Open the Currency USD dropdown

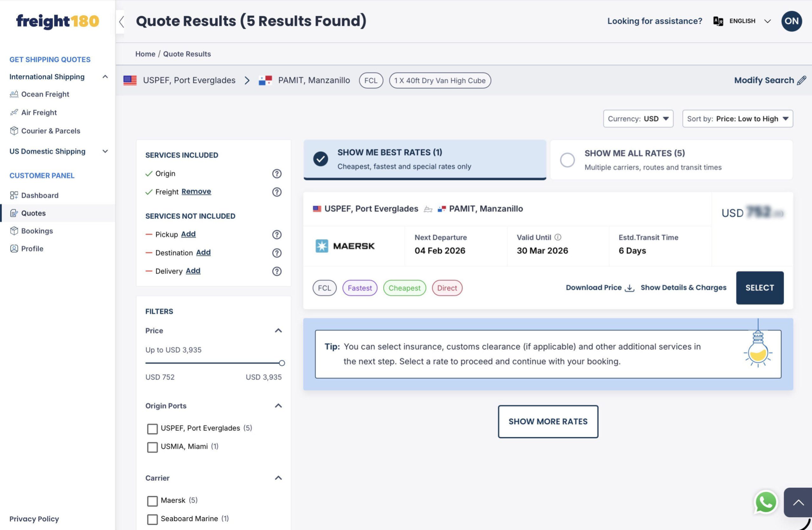coord(638,119)
